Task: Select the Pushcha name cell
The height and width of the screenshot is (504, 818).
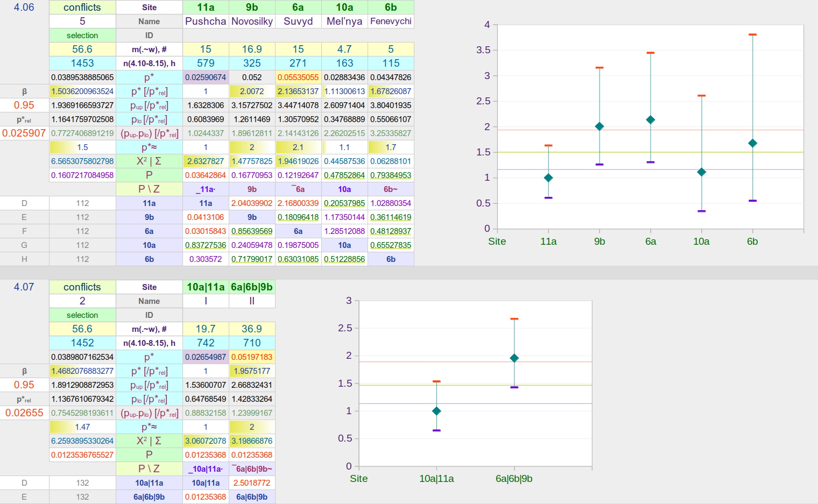Action: (206, 22)
